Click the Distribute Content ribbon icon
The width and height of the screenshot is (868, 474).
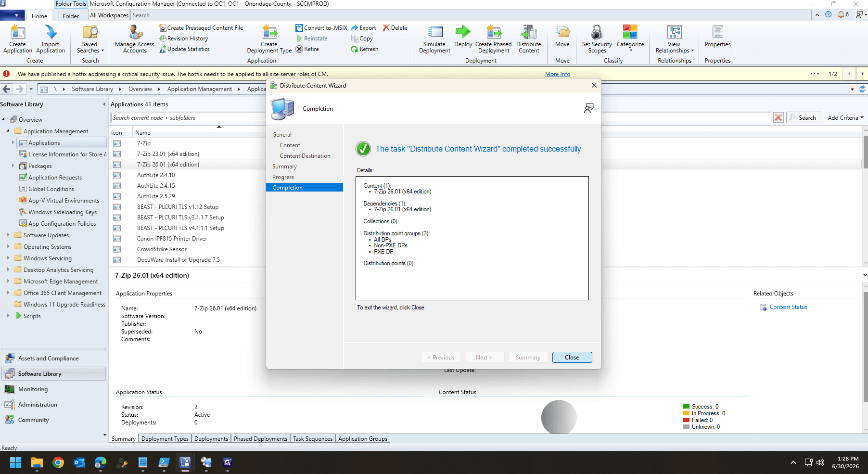pos(529,39)
